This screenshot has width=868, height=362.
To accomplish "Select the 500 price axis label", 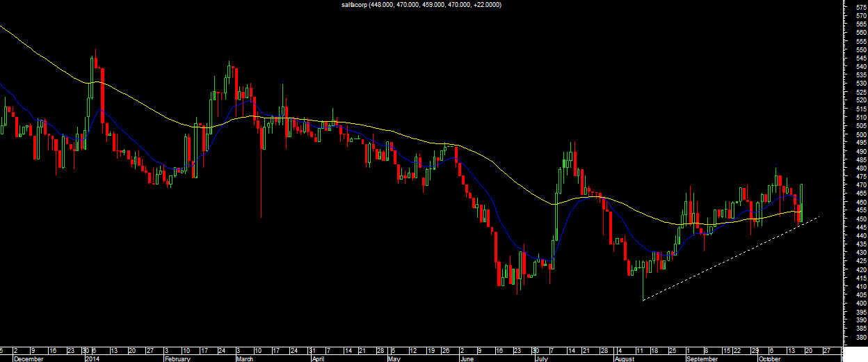I will (x=862, y=134).
